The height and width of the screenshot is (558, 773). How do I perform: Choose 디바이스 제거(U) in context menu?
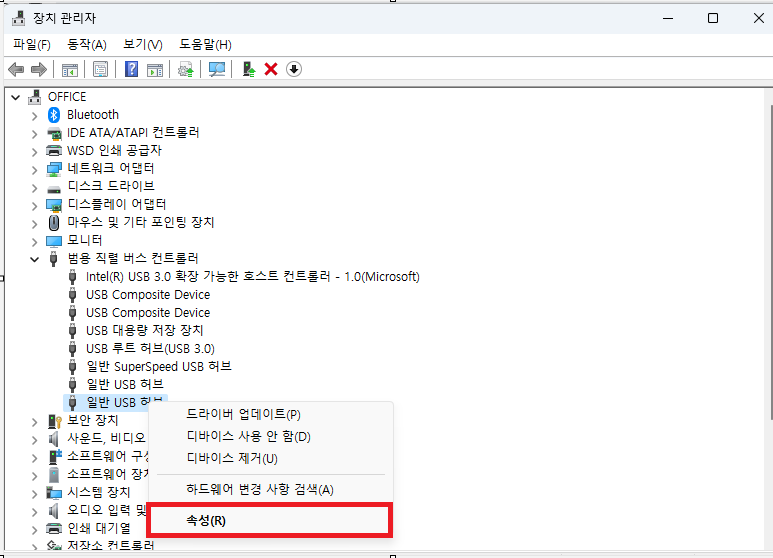pos(270,458)
